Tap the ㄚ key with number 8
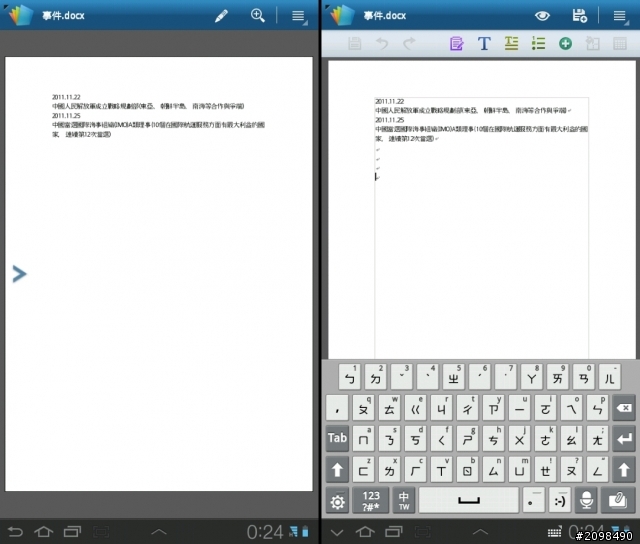The height and width of the screenshot is (544, 640). click(x=532, y=377)
